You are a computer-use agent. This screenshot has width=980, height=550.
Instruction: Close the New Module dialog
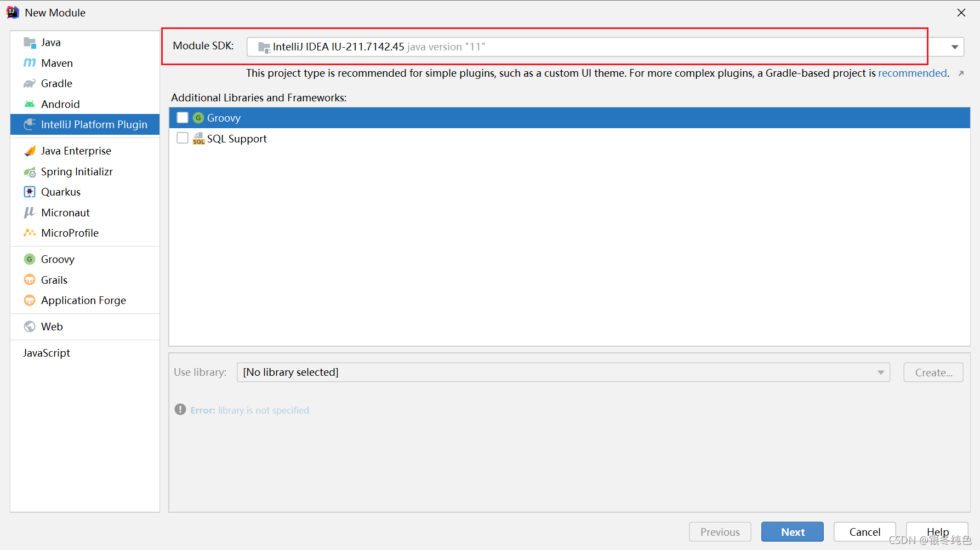click(961, 13)
